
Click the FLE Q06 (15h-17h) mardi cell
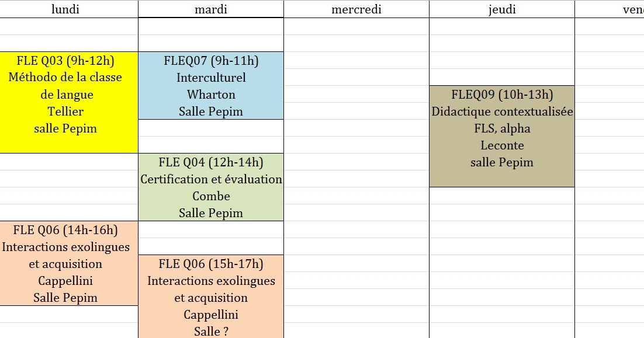211,264
